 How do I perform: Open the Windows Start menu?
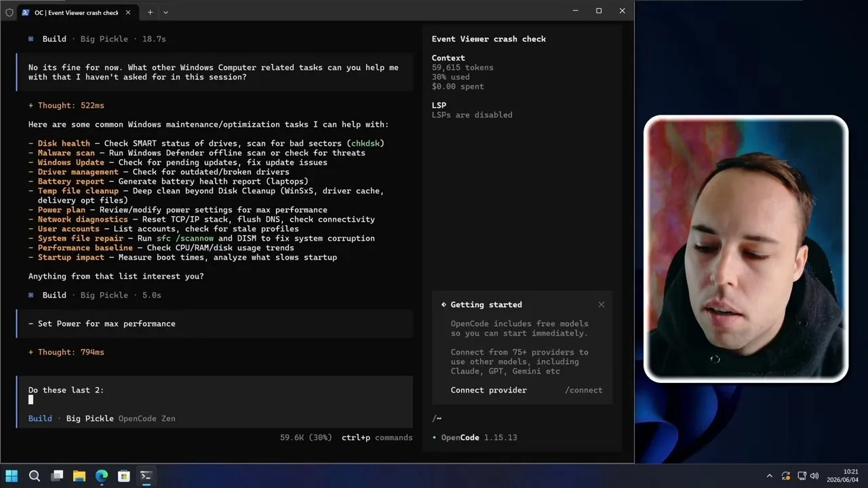(x=12, y=476)
